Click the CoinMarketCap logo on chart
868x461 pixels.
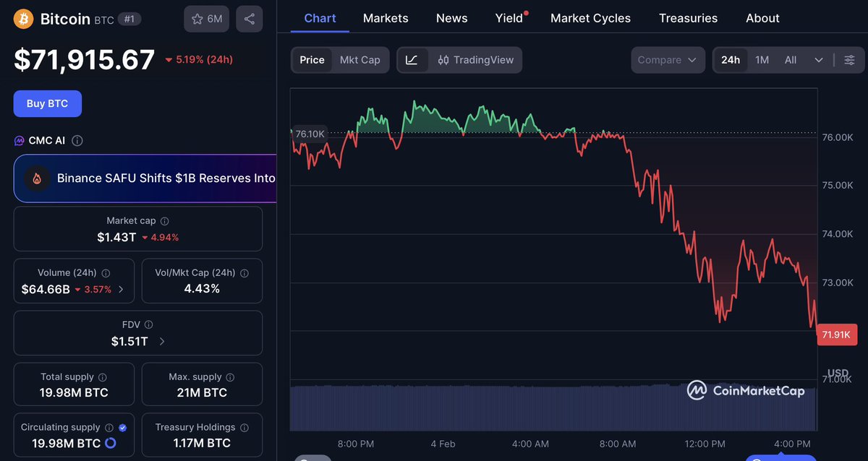pos(746,391)
